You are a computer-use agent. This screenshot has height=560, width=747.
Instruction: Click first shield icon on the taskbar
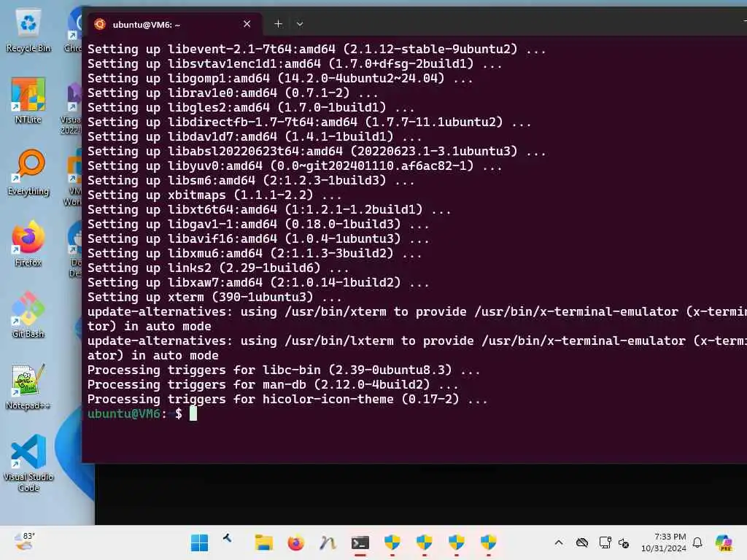pos(392,542)
